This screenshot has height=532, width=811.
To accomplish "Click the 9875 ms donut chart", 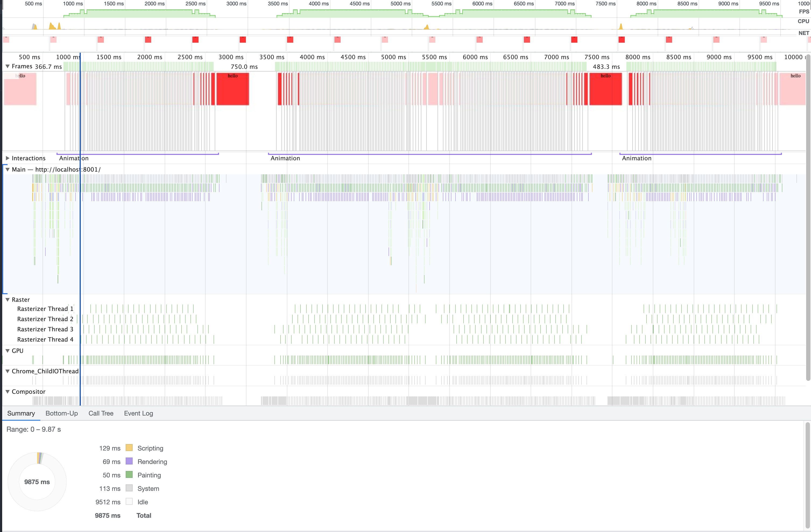I will click(37, 482).
